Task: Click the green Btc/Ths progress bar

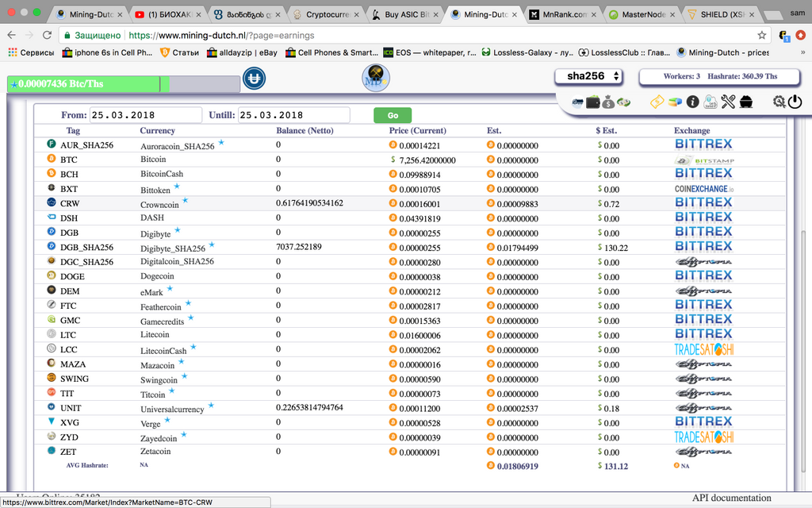Action: point(123,84)
